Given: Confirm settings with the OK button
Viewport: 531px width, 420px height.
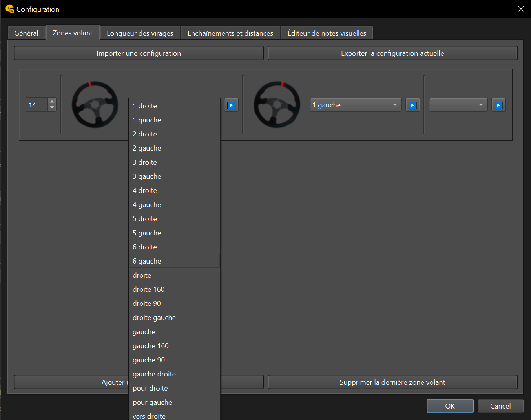Looking at the screenshot, I should point(450,406).
